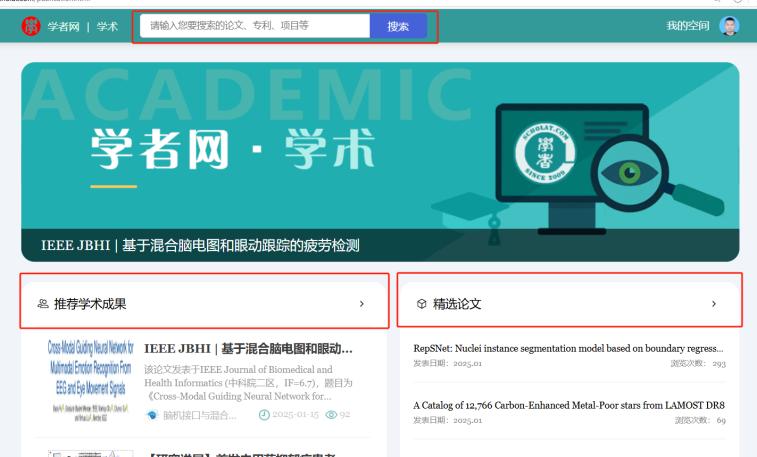
Task: Click the article summary mentioning IEEE Journal of Biomedical
Action: pos(248,383)
